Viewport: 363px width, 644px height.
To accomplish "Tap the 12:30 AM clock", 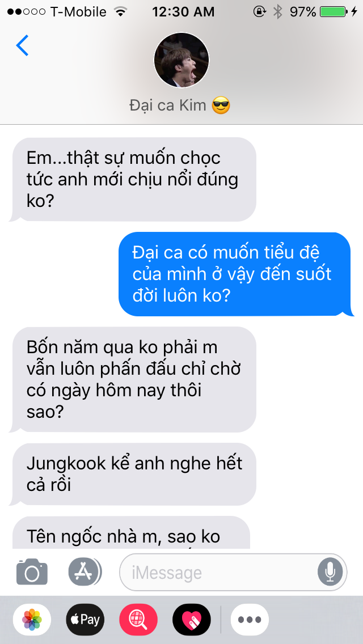I will [x=183, y=12].
